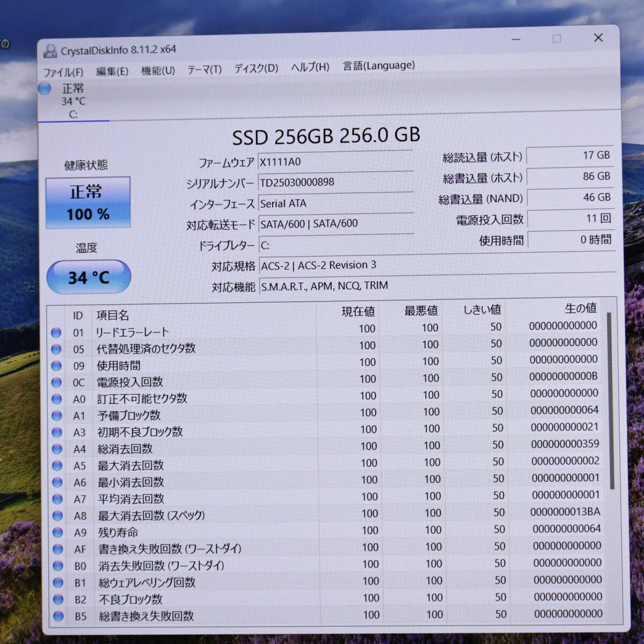Click the 正常 100 % health status button
Viewport: 644px width, 644px height.
[88, 202]
